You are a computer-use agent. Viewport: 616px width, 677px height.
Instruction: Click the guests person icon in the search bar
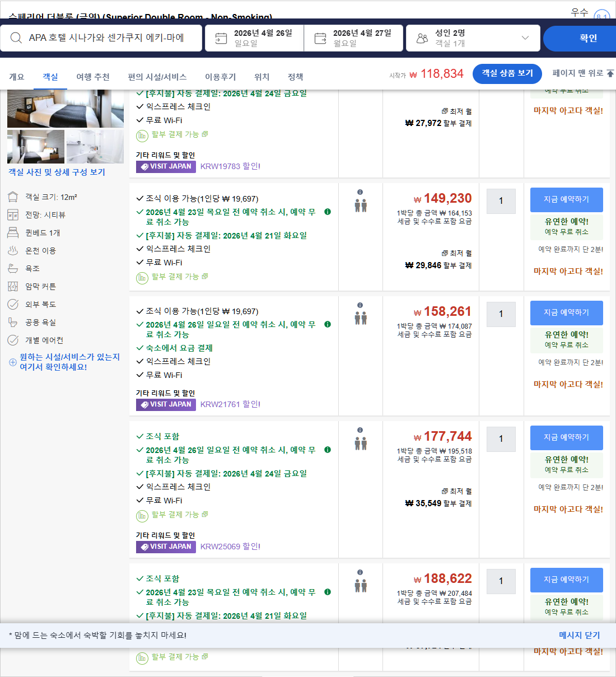(422, 38)
